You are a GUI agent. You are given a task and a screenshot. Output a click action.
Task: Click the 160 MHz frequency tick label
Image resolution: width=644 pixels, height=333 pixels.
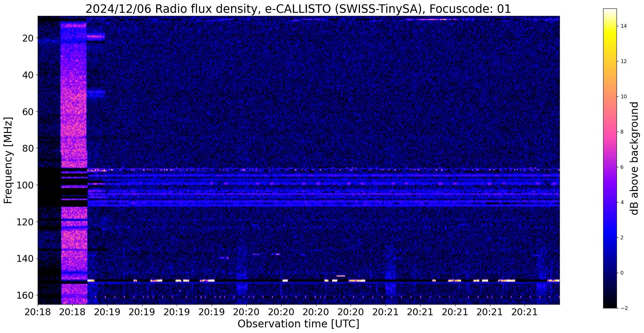click(25, 295)
